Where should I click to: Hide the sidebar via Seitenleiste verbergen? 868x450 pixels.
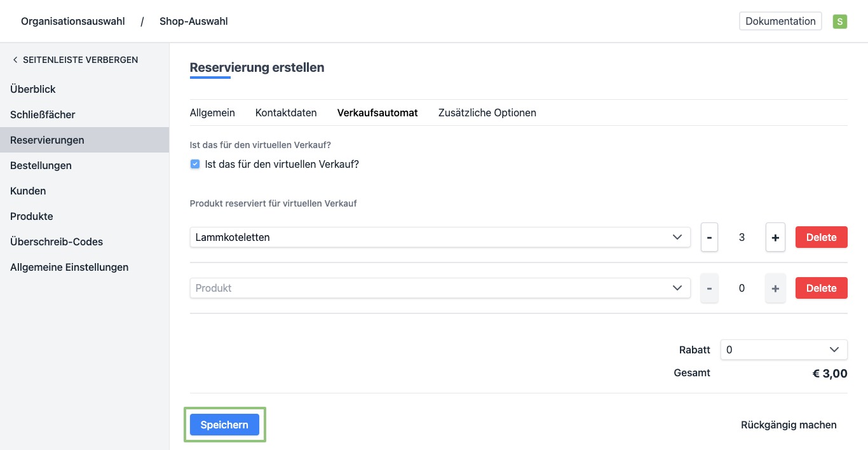75,60
